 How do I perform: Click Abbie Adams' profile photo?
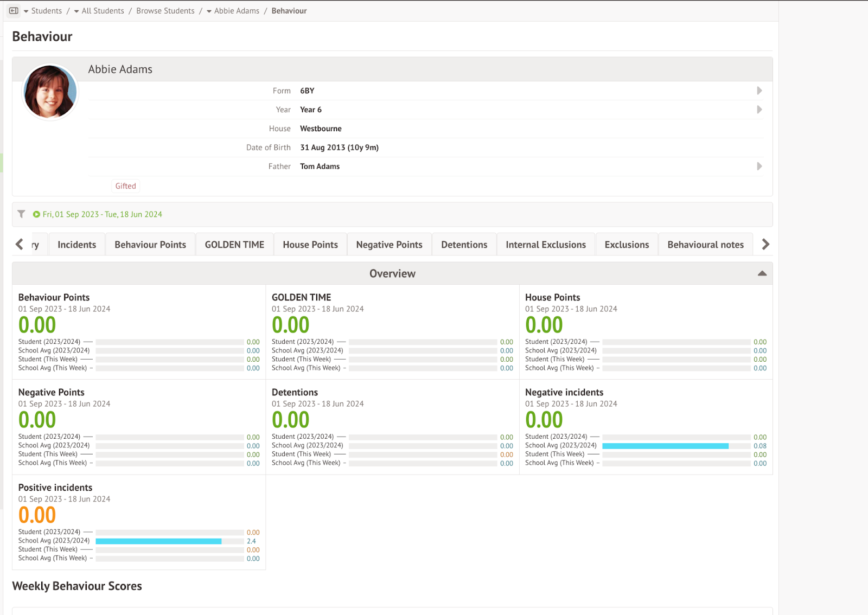pyautogui.click(x=50, y=92)
